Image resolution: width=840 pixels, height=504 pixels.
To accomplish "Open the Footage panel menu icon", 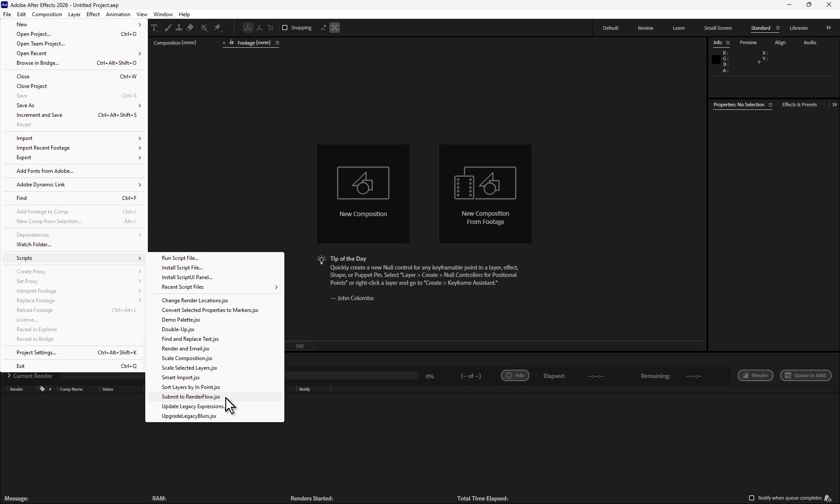I will click(x=277, y=43).
